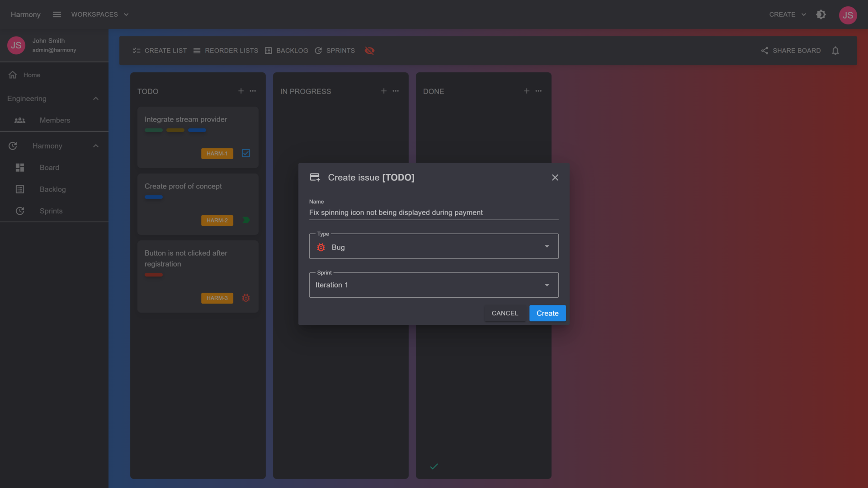Collapse the Engineering section in sidebar
Viewport: 868px width, 488px height.
(x=95, y=99)
